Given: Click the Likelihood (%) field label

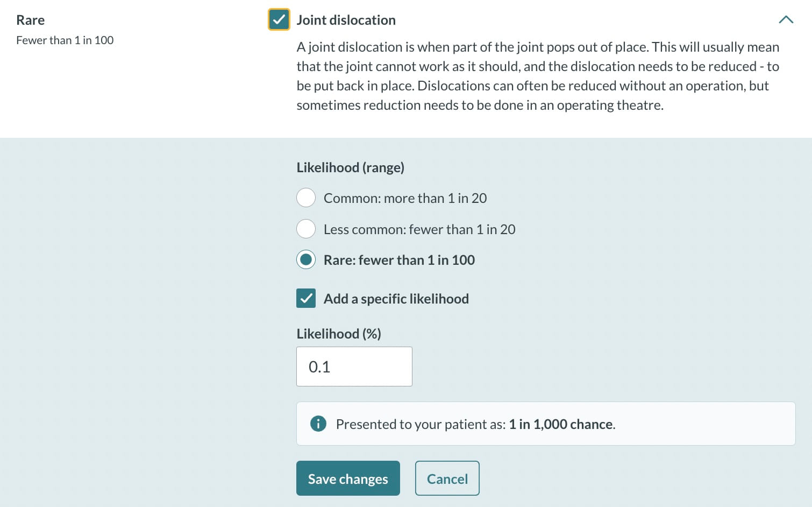Looking at the screenshot, I should pyautogui.click(x=338, y=334).
